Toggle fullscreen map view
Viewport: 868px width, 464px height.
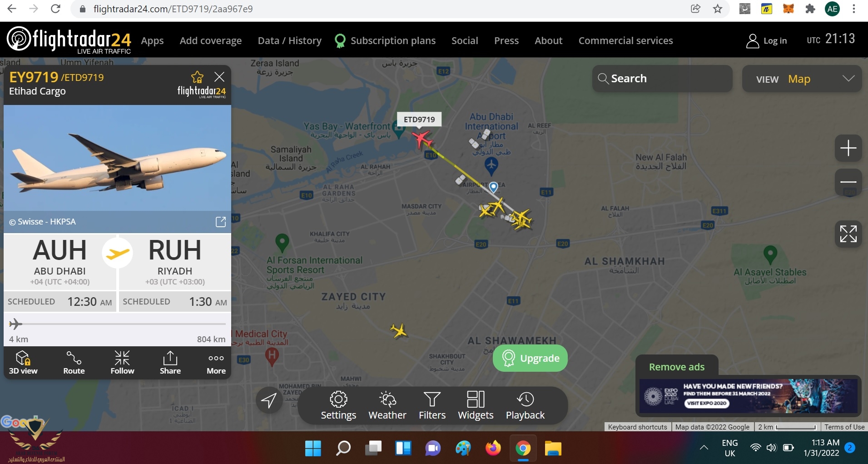point(848,234)
